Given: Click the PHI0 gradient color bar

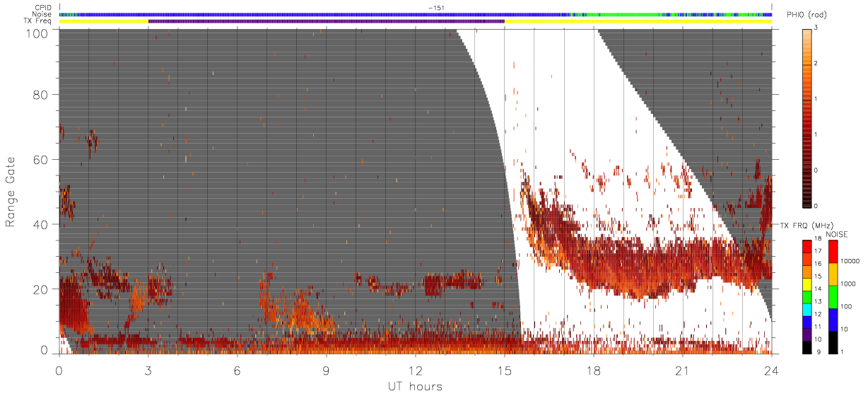Looking at the screenshot, I should click(807, 117).
